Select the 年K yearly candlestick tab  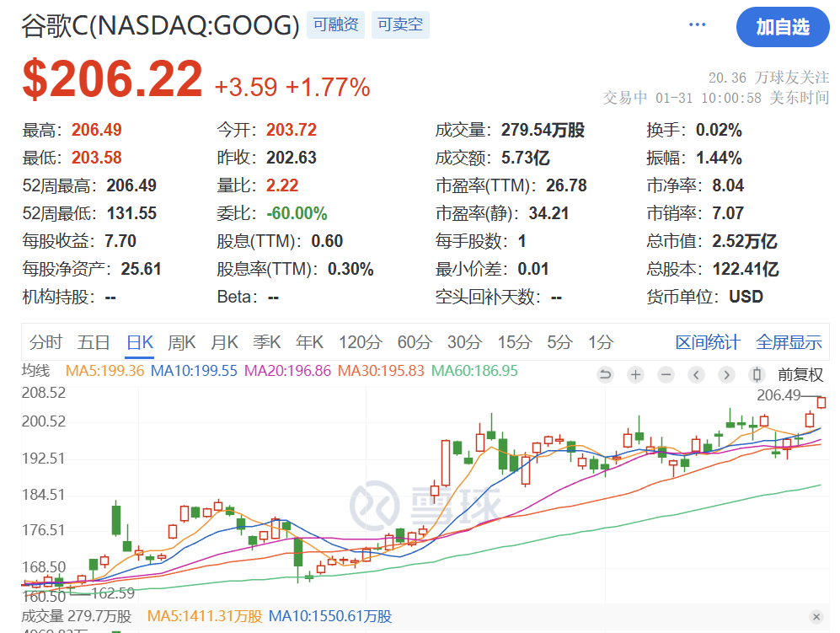point(310,342)
